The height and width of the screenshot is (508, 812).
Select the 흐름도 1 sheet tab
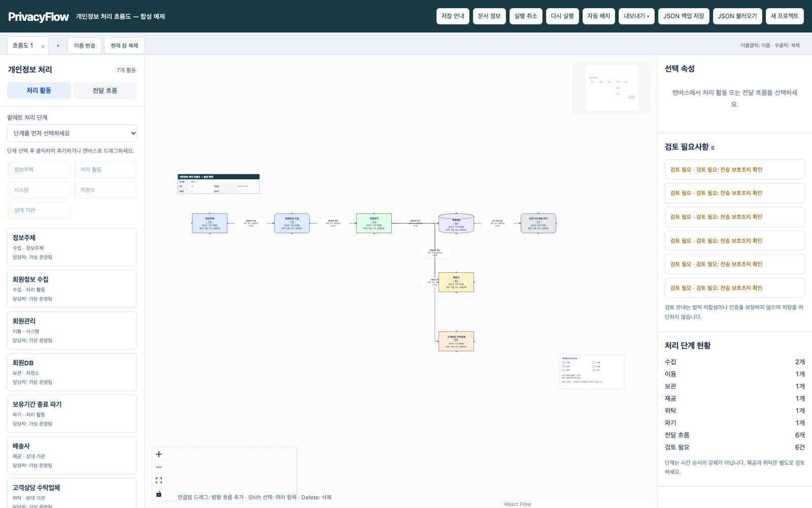tap(23, 46)
